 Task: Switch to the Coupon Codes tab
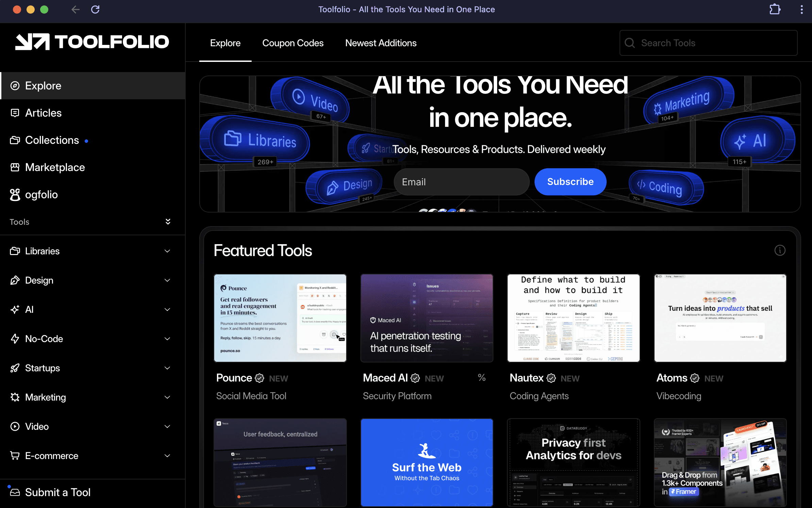tap(293, 43)
